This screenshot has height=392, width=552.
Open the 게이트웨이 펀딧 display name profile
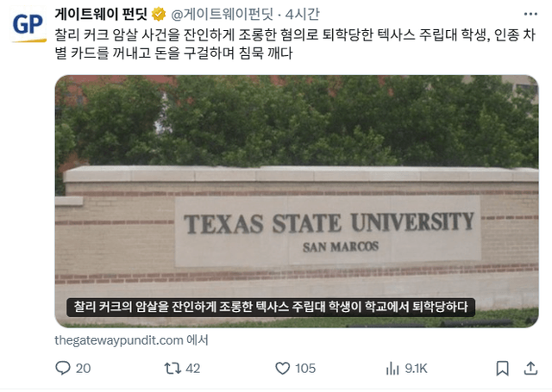click(x=101, y=14)
